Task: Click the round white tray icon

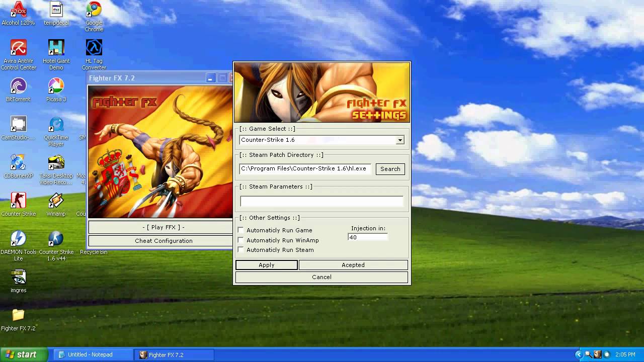Action: pyautogui.click(x=606, y=354)
